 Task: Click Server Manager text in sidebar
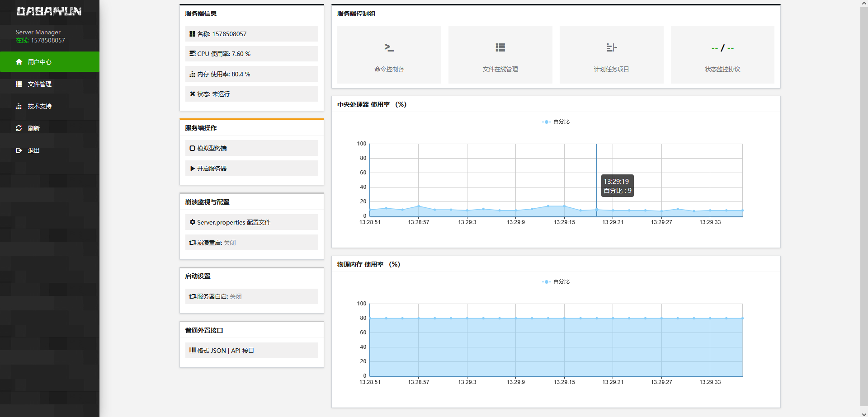[38, 32]
